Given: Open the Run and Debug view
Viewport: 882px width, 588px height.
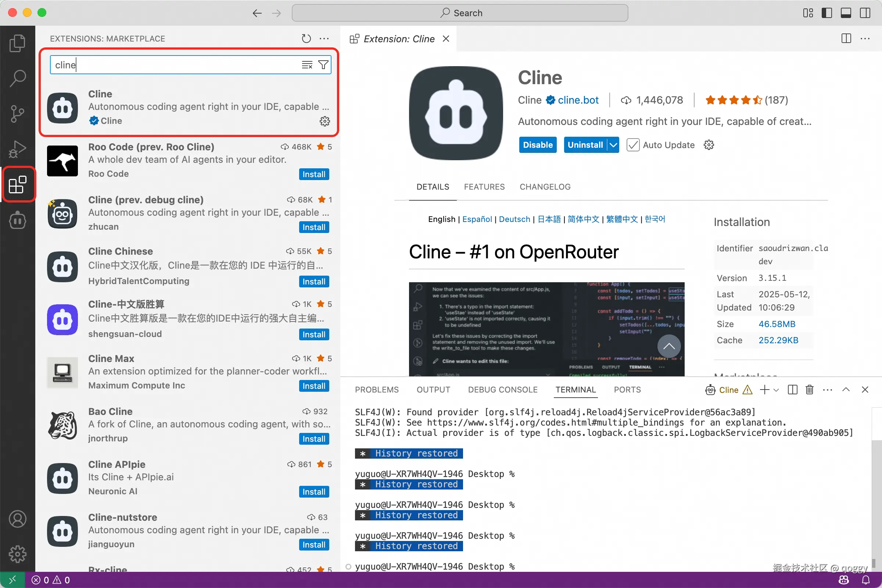Looking at the screenshot, I should [x=17, y=148].
